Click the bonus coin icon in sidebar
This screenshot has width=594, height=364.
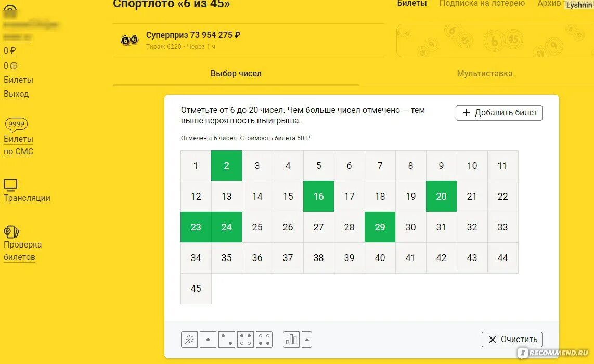[14, 66]
